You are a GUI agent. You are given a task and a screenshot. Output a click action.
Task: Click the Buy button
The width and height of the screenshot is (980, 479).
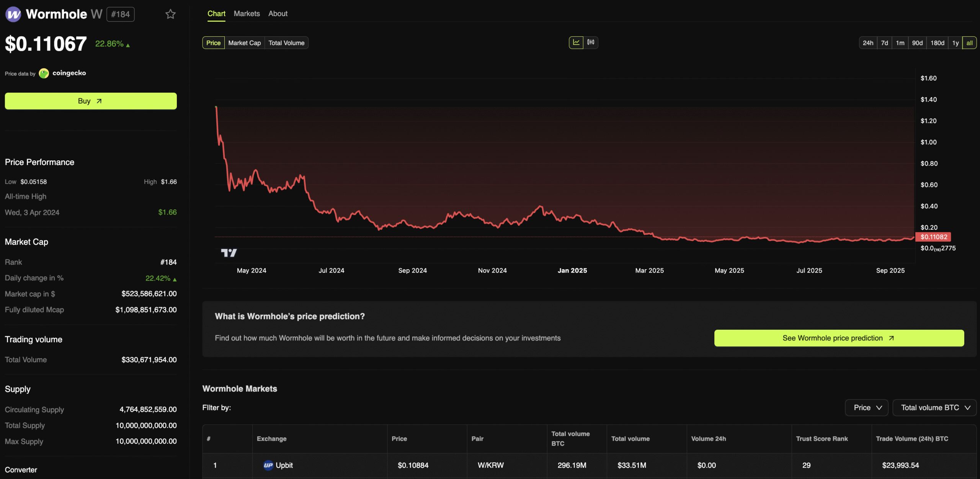pyautogui.click(x=90, y=101)
